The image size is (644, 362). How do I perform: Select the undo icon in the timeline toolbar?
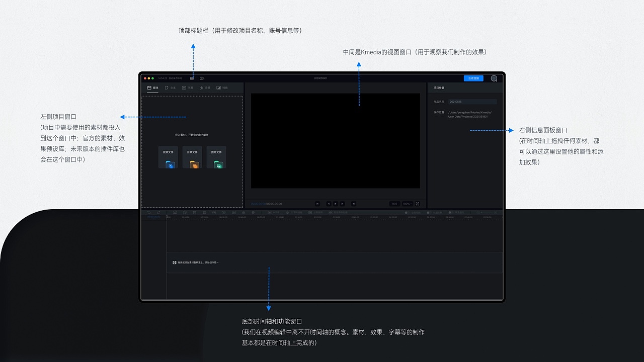point(149,212)
